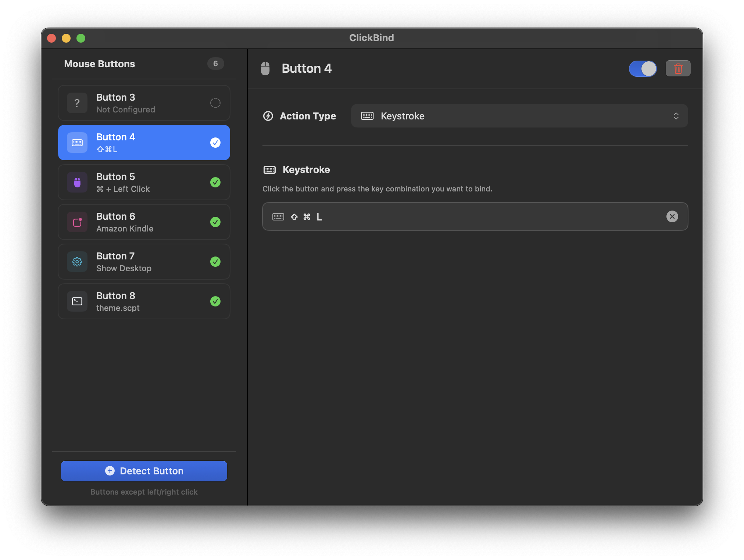Click the empty status circle on Button 3
Viewport: 744px width, 560px height.
(215, 103)
